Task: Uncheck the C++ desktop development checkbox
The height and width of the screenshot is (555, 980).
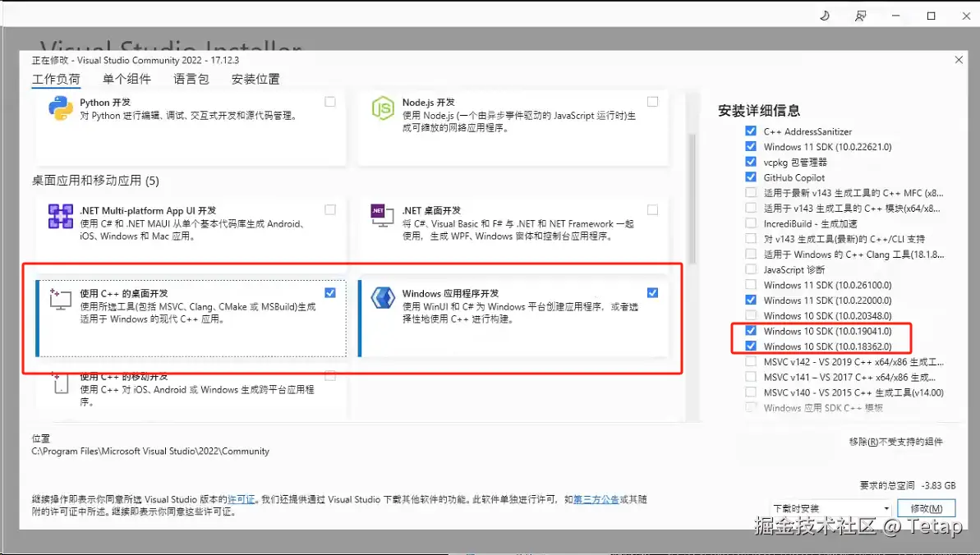Action: coord(330,292)
